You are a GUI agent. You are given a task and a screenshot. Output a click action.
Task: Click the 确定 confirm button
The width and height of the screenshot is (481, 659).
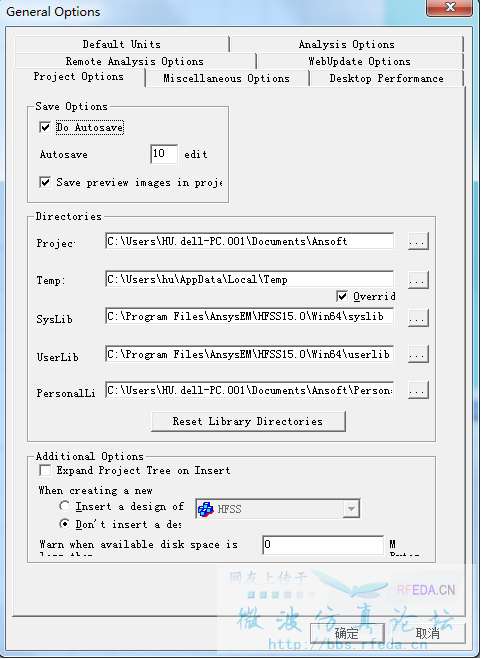point(347,633)
